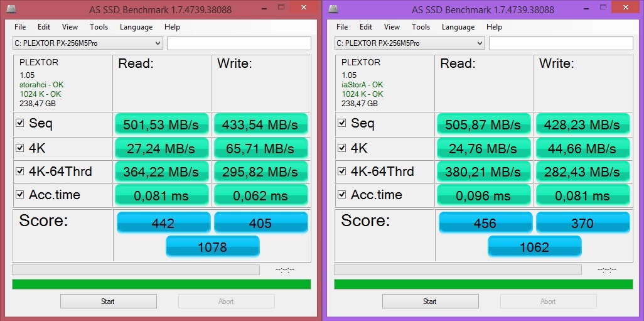
Task: Maximize the right AS SSD Benchmark window
Action: tap(603, 8)
